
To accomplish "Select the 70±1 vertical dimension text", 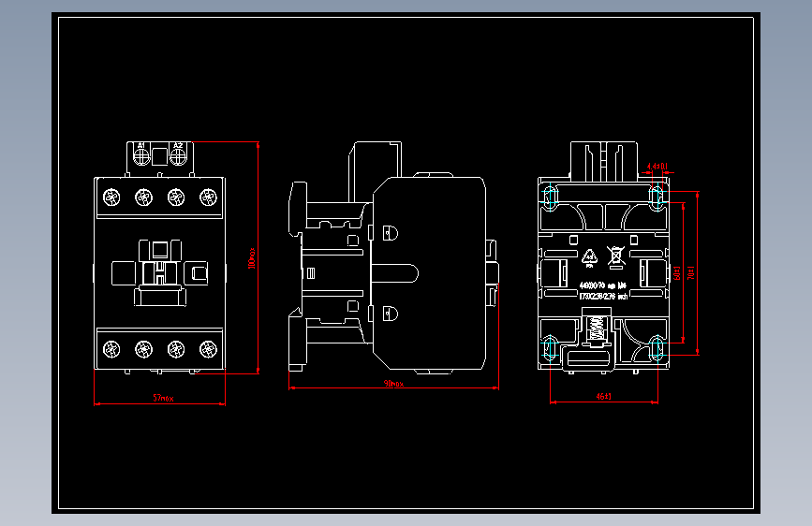I will click(x=691, y=273).
